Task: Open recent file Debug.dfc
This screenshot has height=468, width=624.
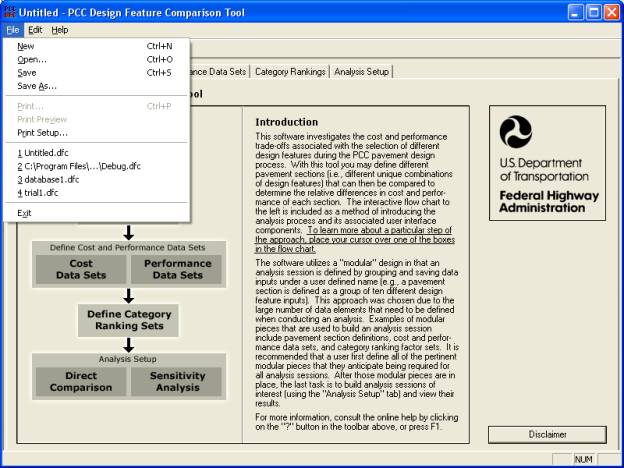Action: [96, 166]
